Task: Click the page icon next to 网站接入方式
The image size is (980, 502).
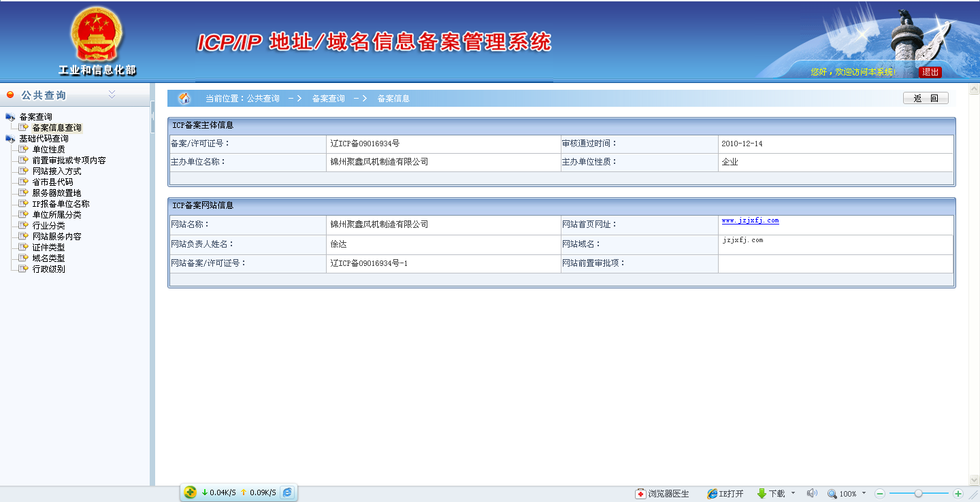Action: tap(24, 171)
